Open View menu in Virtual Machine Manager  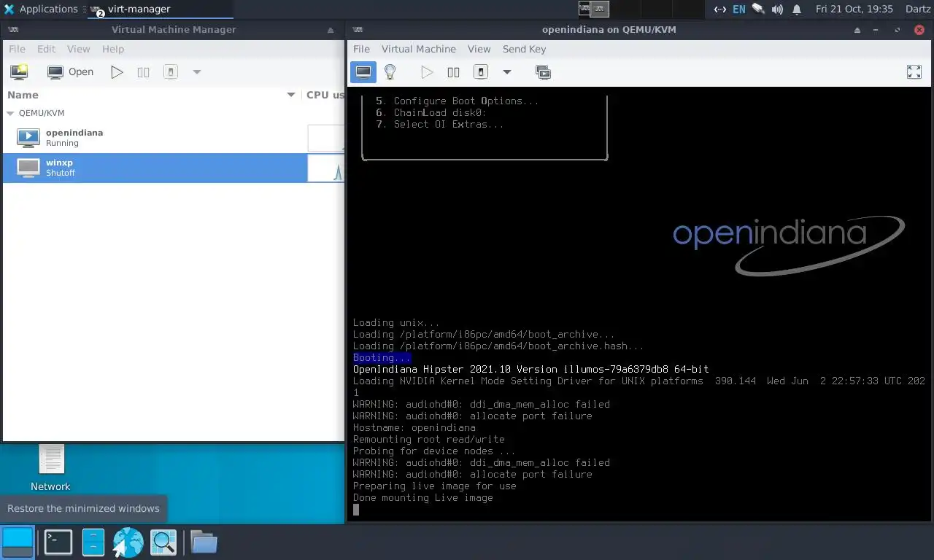tap(79, 49)
